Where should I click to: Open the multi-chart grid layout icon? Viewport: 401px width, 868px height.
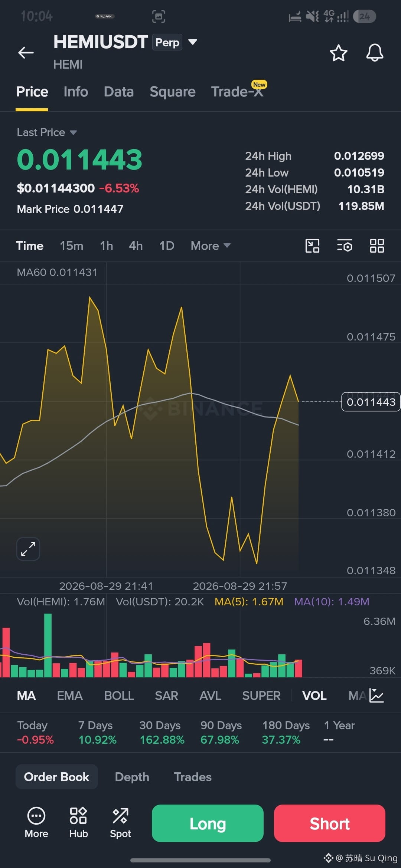pos(377,246)
